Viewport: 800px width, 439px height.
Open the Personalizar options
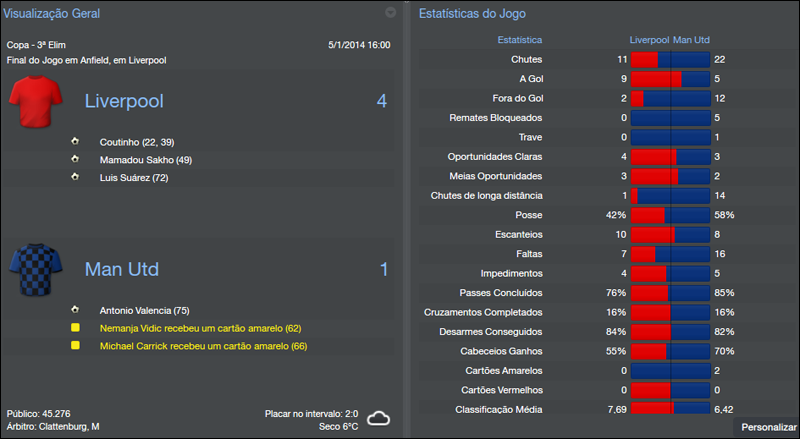coord(769,427)
